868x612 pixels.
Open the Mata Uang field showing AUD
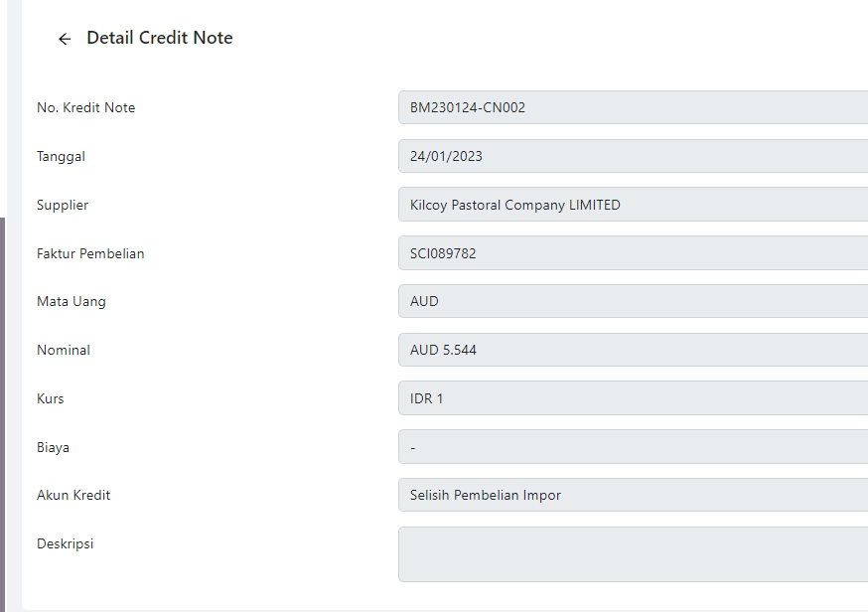633,301
